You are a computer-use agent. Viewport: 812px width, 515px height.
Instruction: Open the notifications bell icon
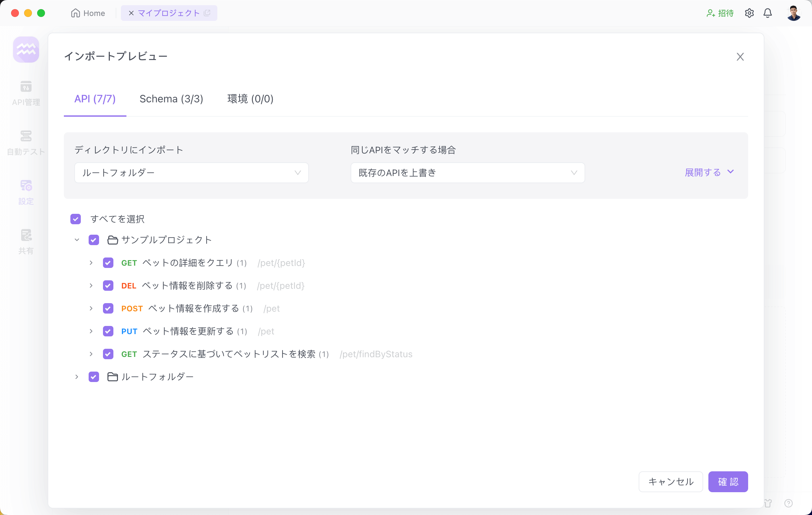pos(768,13)
